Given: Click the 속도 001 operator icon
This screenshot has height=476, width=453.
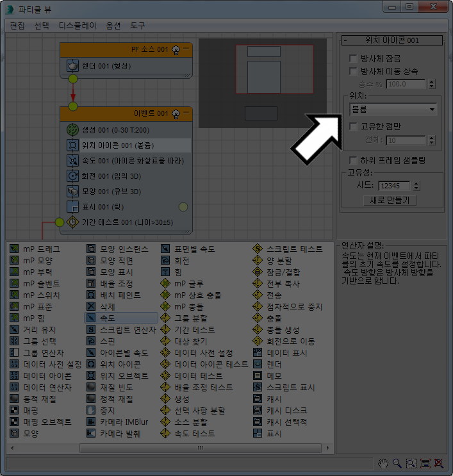Looking at the screenshot, I should tap(72, 161).
